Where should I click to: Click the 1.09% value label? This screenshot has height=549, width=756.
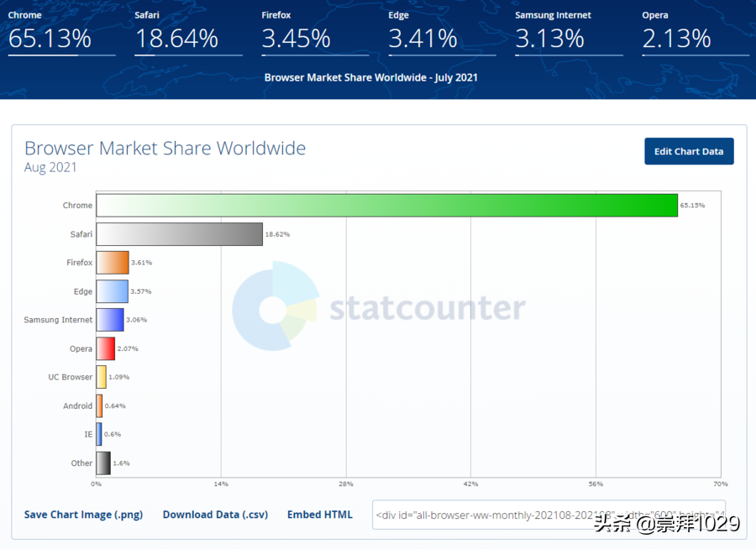pos(118,377)
